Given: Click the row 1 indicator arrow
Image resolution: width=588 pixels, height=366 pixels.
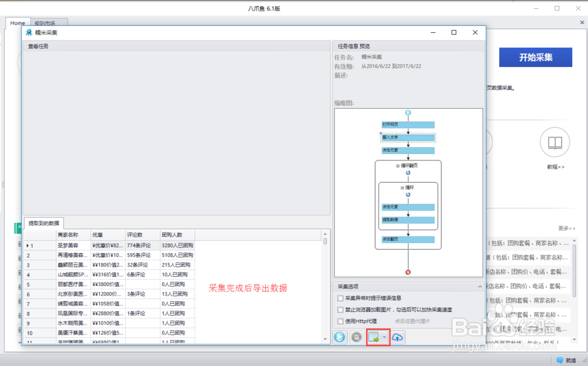Looking at the screenshot, I should point(28,246).
